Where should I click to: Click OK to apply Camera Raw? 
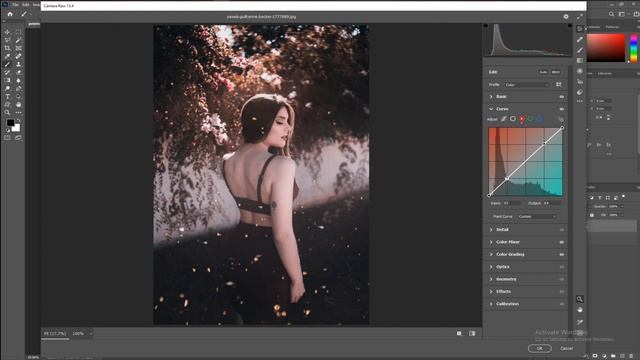pos(540,349)
